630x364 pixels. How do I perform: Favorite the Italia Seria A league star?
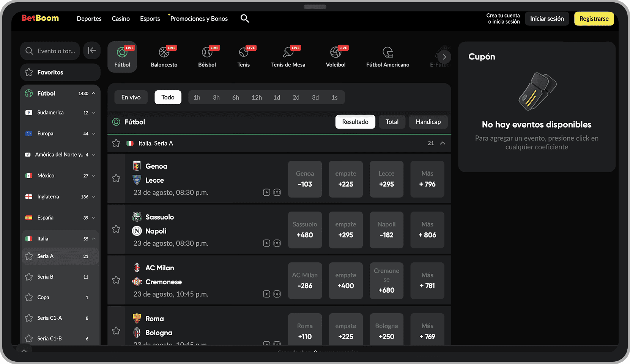click(x=116, y=143)
